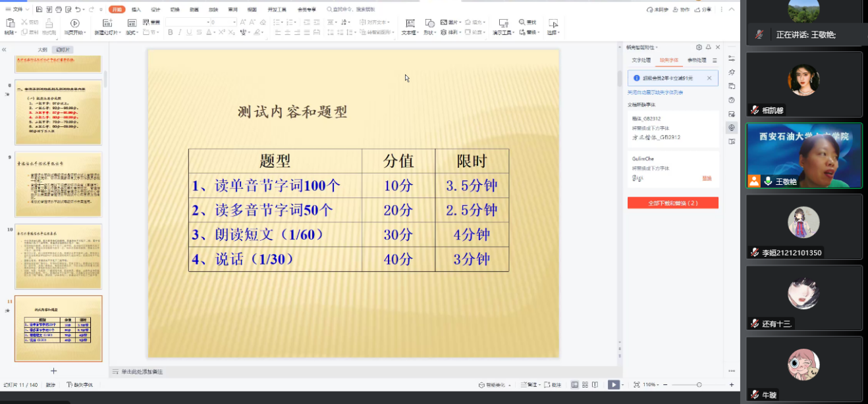The image size is (868, 404).
Task: Toggle bold formatting button
Action: click(x=169, y=32)
